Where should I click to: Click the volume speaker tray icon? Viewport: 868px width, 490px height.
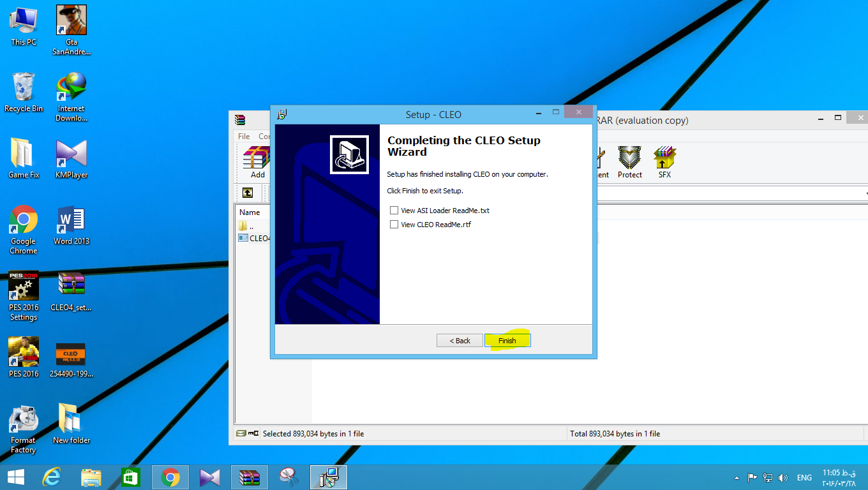tap(783, 477)
